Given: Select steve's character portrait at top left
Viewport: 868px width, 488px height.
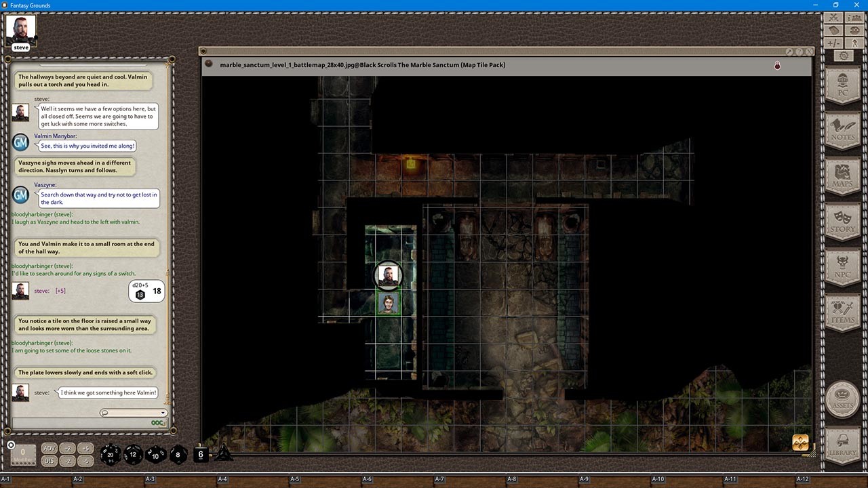Looking at the screenshot, I should tap(20, 27).
